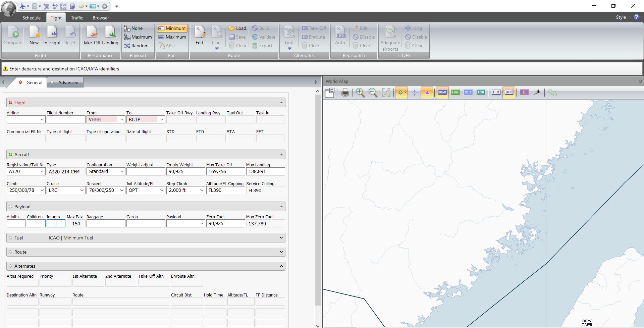Open the Airline dropdown
Viewport: 644px width, 328px height.
pyautogui.click(x=42, y=119)
